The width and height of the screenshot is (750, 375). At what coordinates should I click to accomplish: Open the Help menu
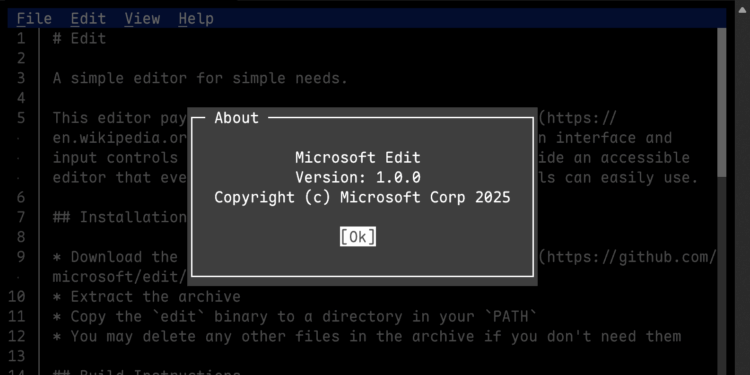(196, 19)
